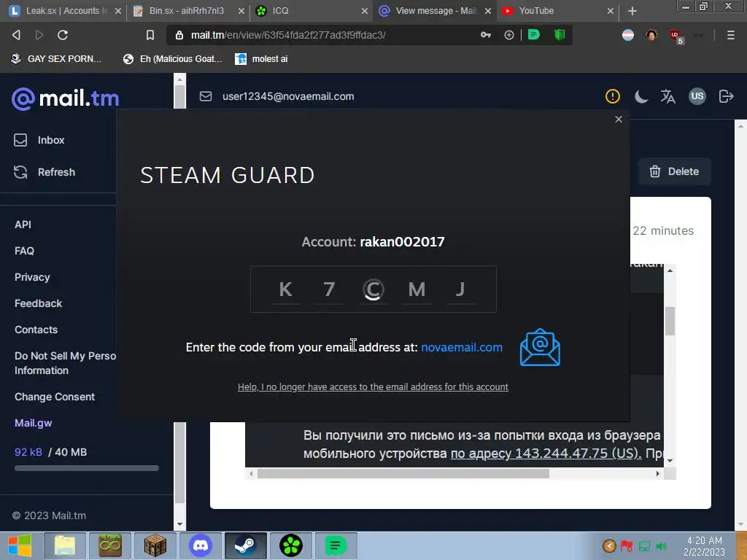
Task: Open the Mail.gw link
Action: click(33, 423)
